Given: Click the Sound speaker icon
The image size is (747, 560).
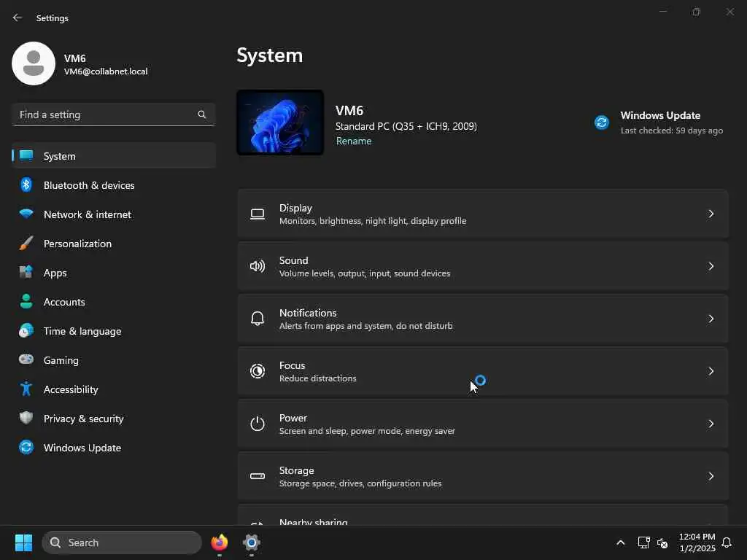Looking at the screenshot, I should click(258, 266).
